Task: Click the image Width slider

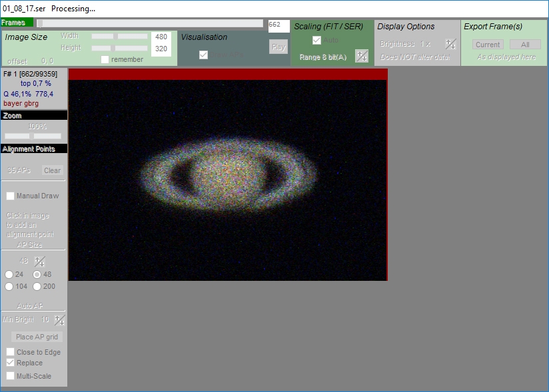Action: (x=119, y=36)
